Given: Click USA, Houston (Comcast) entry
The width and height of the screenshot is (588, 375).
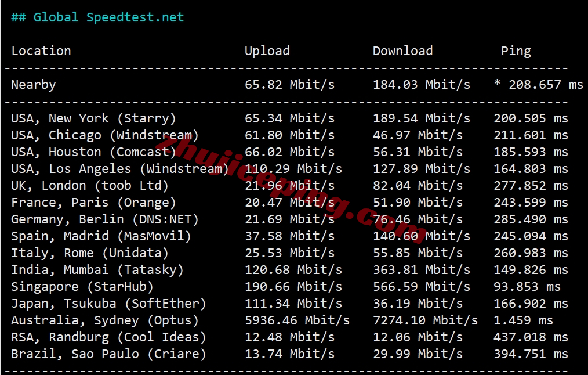Looking at the screenshot, I should point(94,152).
